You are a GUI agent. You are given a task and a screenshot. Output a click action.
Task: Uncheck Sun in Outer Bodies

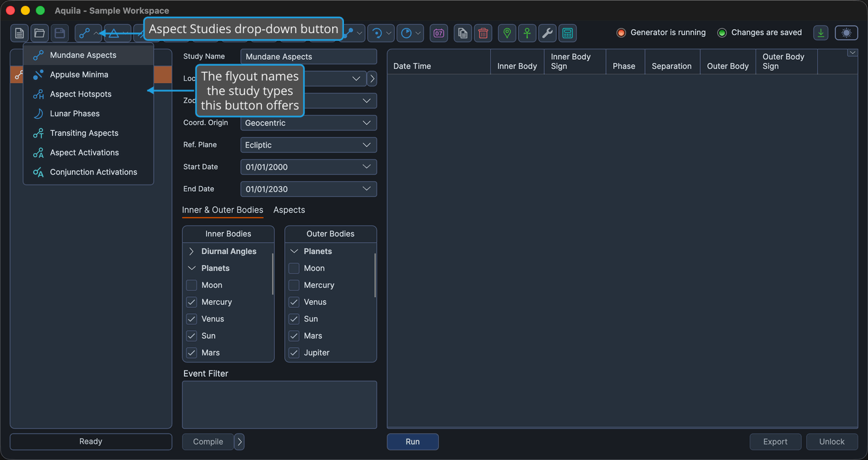294,319
